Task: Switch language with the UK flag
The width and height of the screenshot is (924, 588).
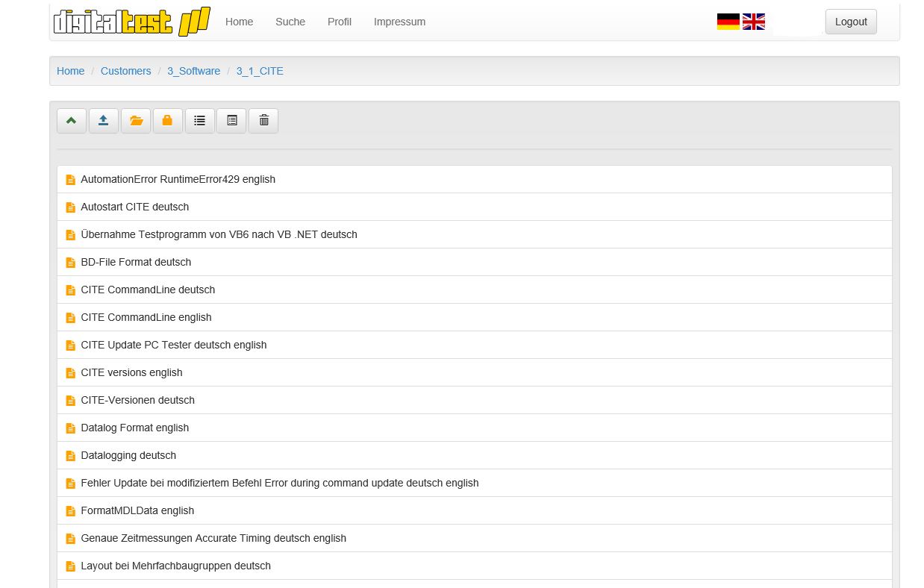Action: (x=754, y=22)
